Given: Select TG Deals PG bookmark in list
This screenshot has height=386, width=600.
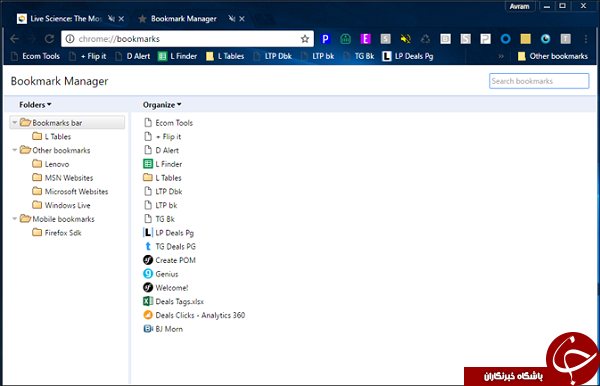Looking at the screenshot, I should 170,246.
